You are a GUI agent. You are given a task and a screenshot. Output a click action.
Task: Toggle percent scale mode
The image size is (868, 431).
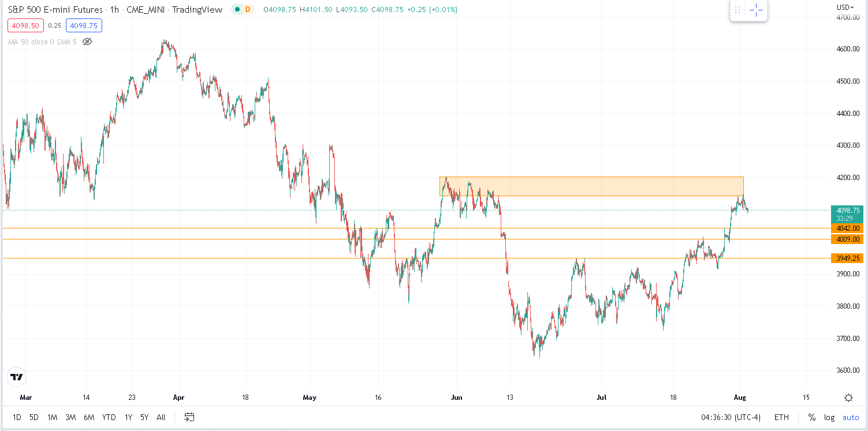pyautogui.click(x=812, y=417)
